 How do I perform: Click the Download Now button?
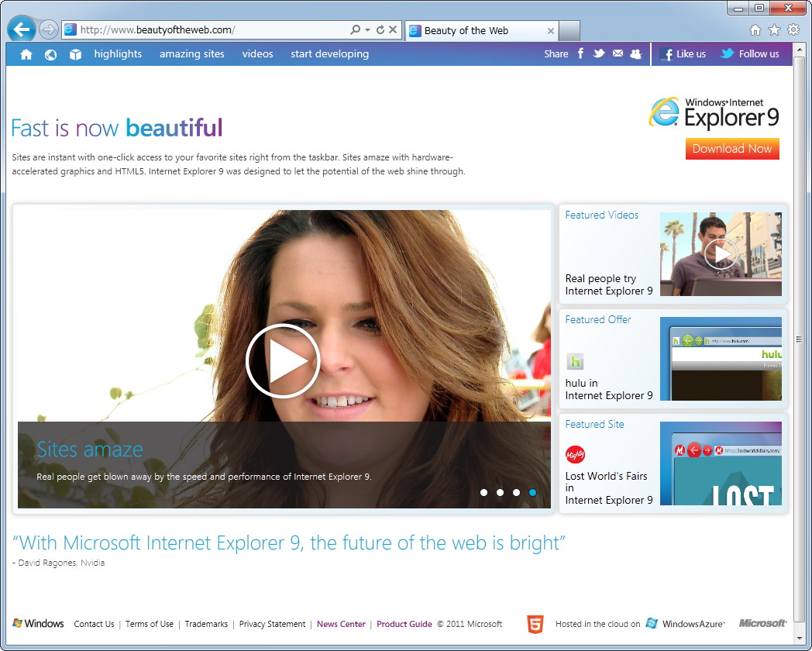731,148
